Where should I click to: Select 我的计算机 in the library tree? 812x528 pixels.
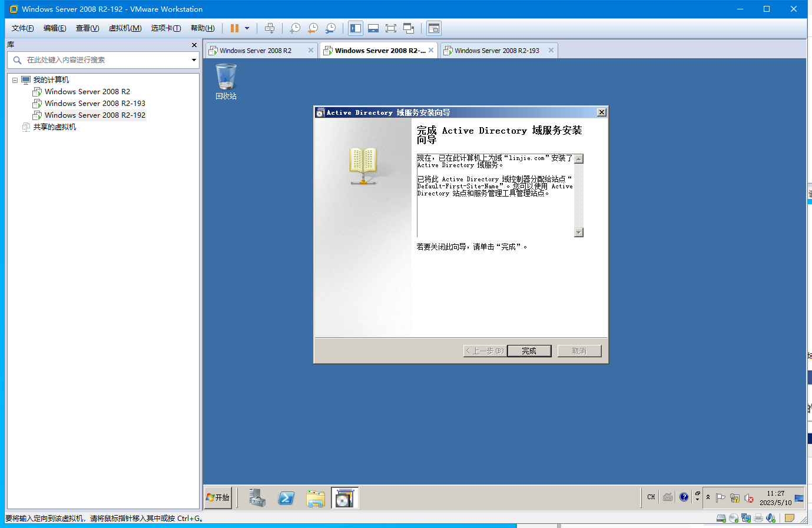coord(51,80)
